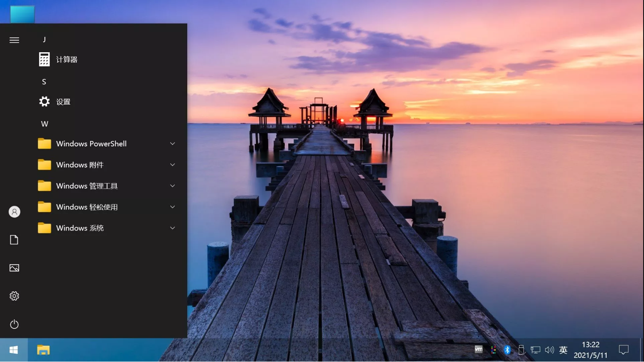This screenshot has width=644, height=362.
Task: Click the letter W section header
Action: [44, 124]
